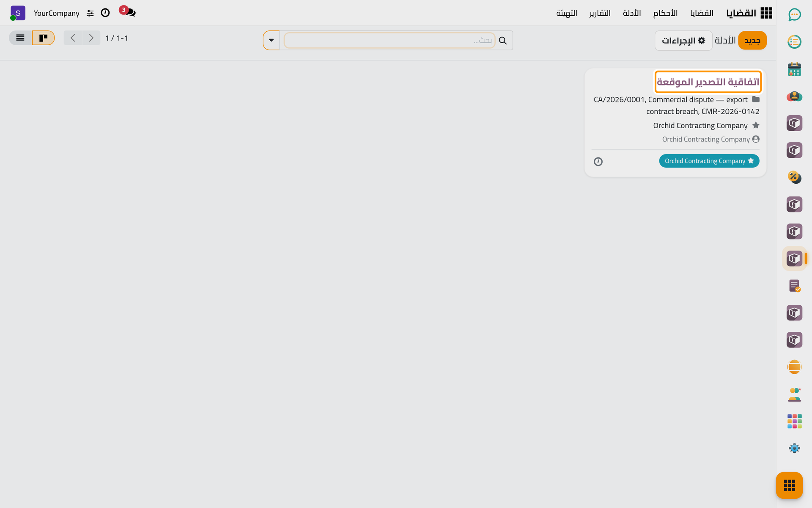Click the orange apps launcher button

tap(789, 485)
